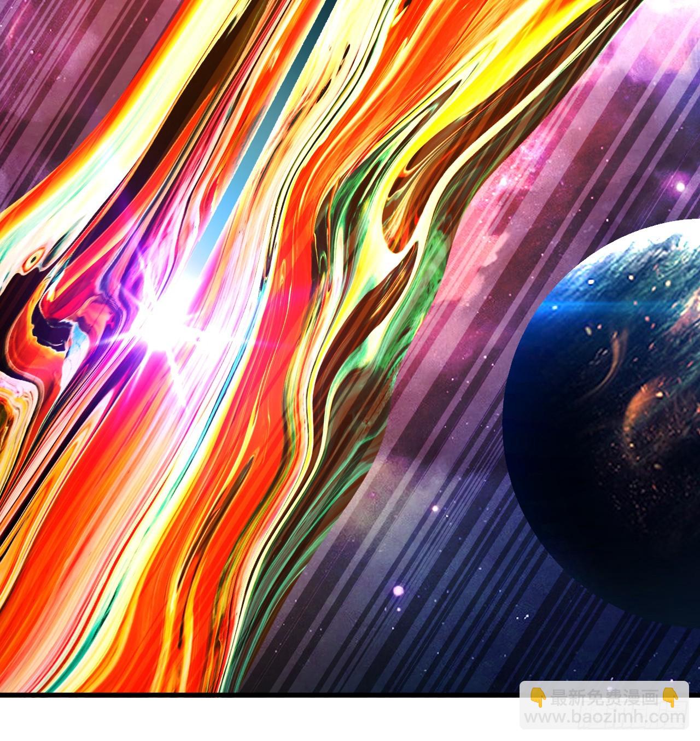Click the left pointing-down hand emoji
The image size is (700, 741).
[538, 697]
